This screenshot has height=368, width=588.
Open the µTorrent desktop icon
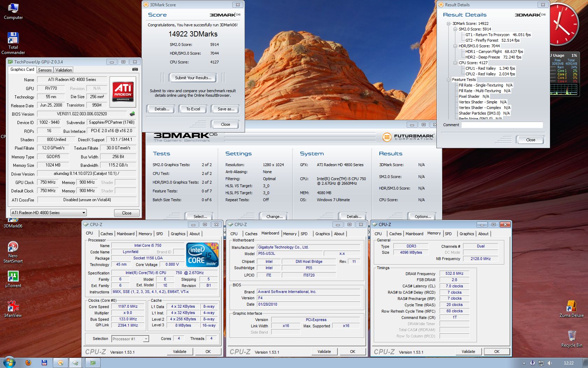click(x=13, y=277)
